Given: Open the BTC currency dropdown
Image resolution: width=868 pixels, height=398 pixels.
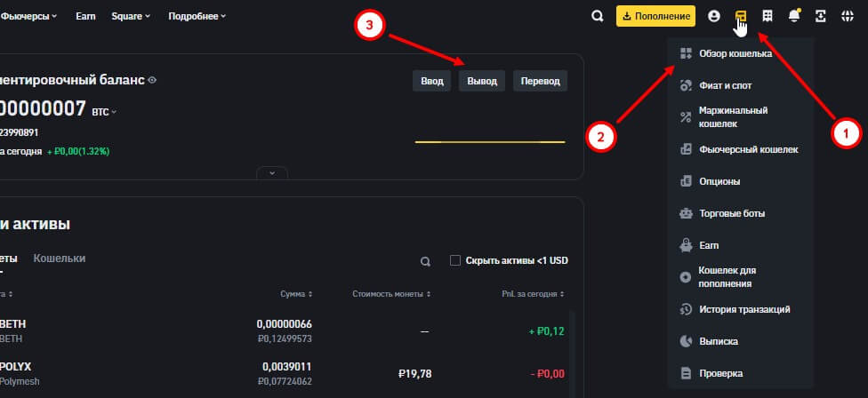Looking at the screenshot, I should pos(105,112).
